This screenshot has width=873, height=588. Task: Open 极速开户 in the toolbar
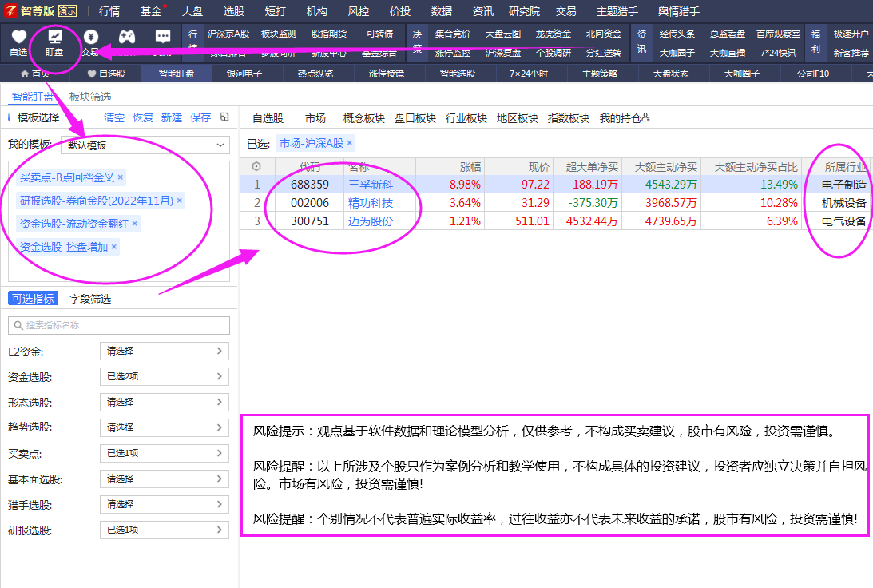(851, 34)
